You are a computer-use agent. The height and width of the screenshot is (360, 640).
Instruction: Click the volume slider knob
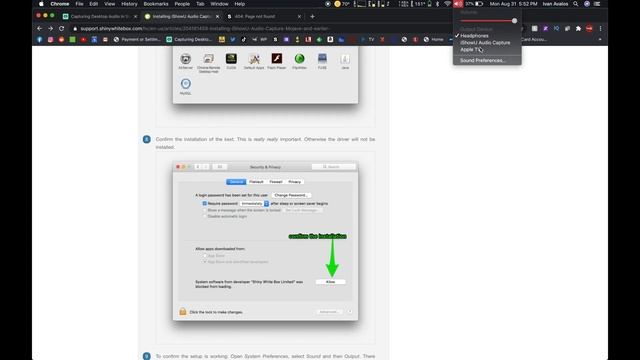click(x=514, y=20)
